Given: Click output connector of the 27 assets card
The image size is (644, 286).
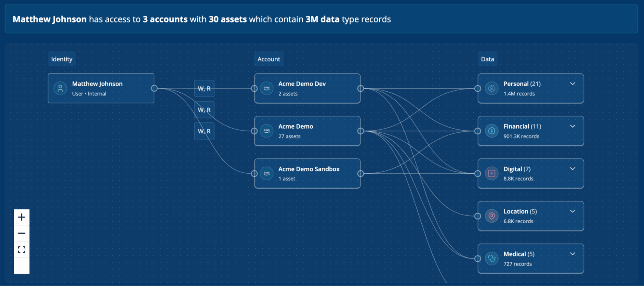Looking at the screenshot, I should tap(361, 131).
